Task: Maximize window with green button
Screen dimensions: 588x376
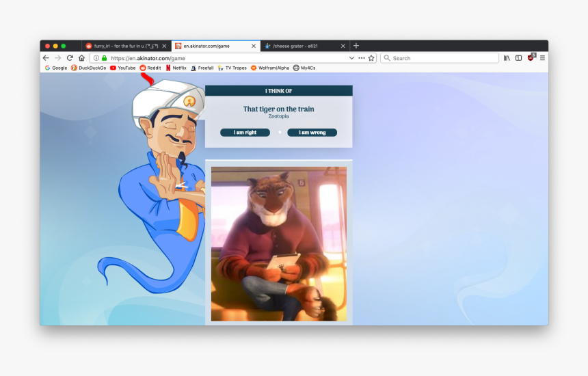Action: click(64, 46)
